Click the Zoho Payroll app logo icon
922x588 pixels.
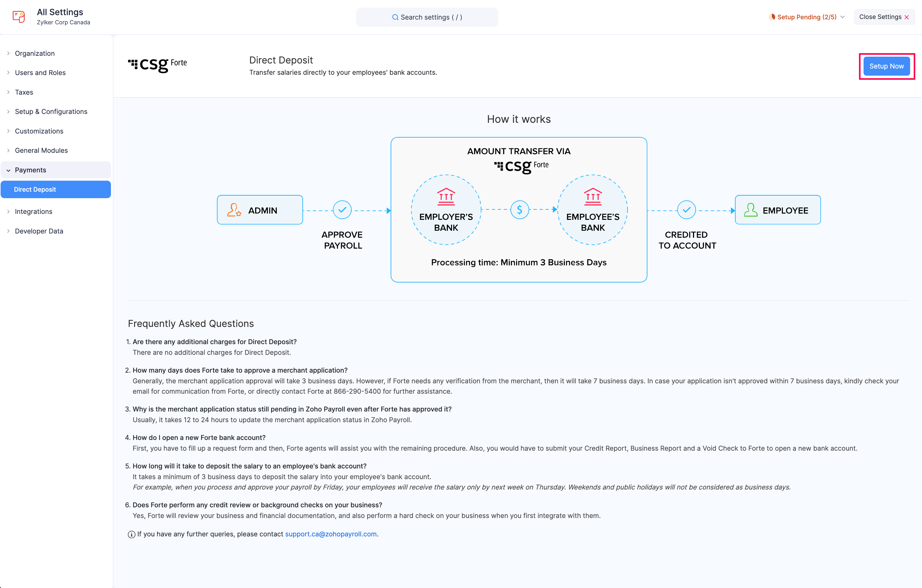click(18, 16)
